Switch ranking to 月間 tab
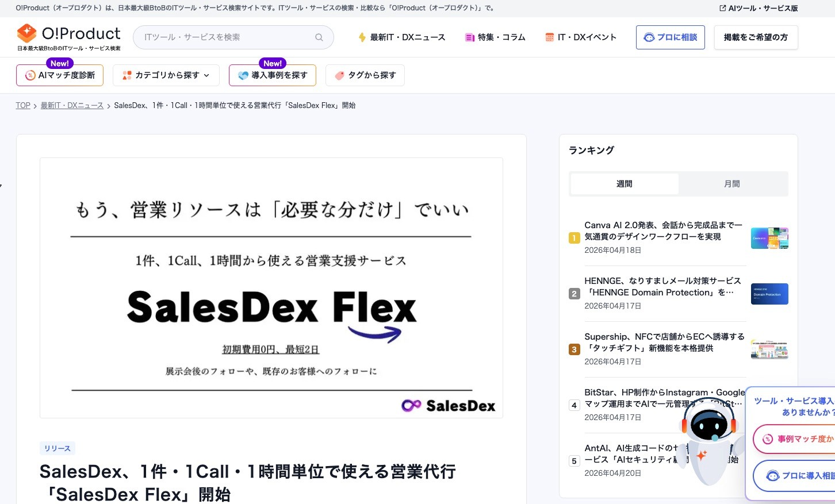The height and width of the screenshot is (504, 835). (732, 184)
